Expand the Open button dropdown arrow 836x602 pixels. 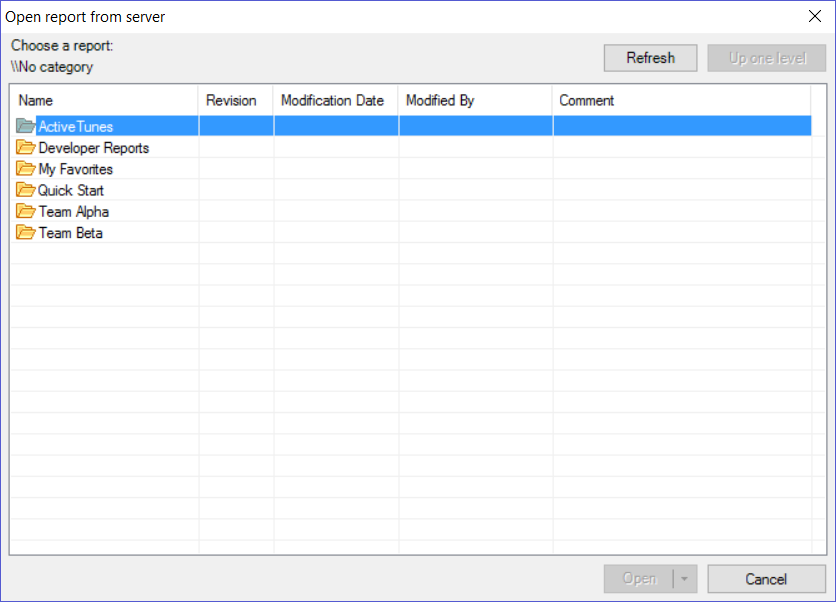point(685,579)
